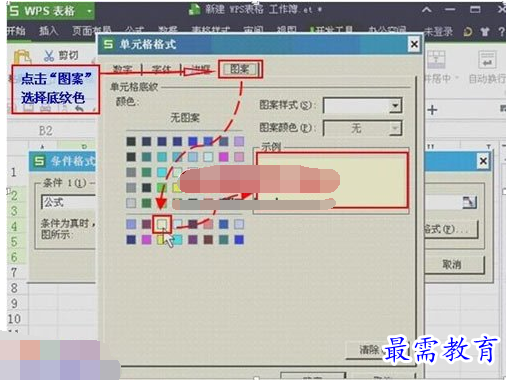Click the 图案样式 combo field
The width and height of the screenshot is (506, 381).
tap(363, 106)
